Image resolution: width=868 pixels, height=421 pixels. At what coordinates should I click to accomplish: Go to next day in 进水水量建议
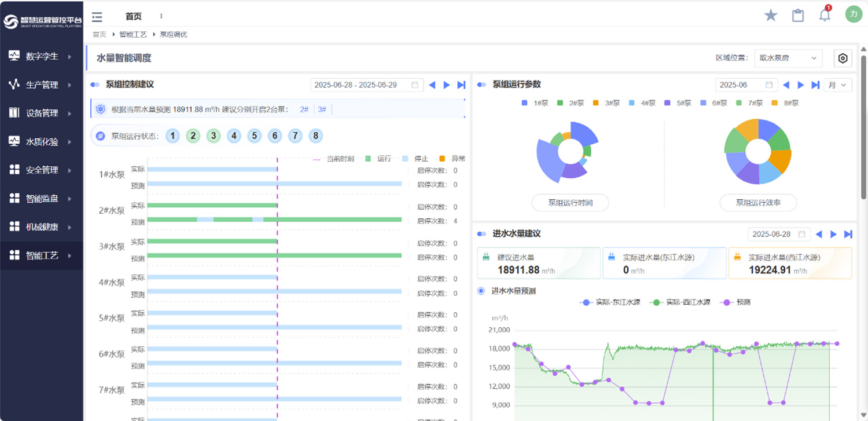(x=833, y=235)
